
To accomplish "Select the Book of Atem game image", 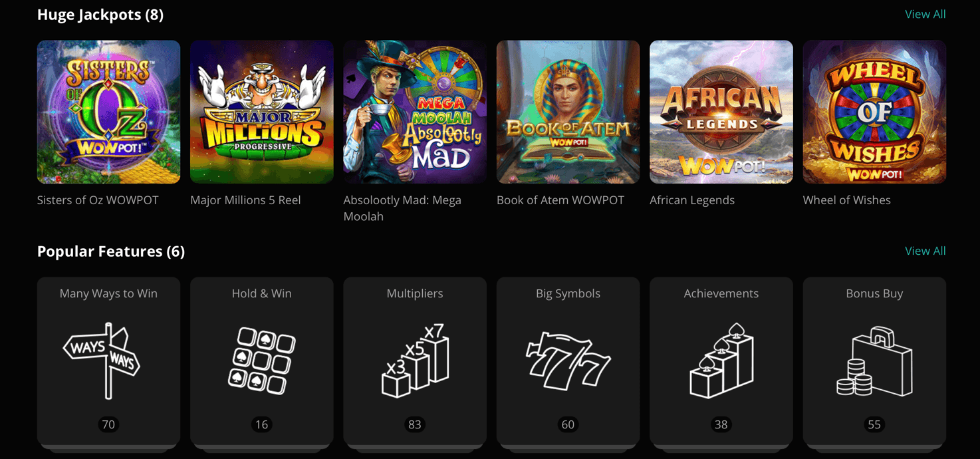I will pyautogui.click(x=568, y=112).
